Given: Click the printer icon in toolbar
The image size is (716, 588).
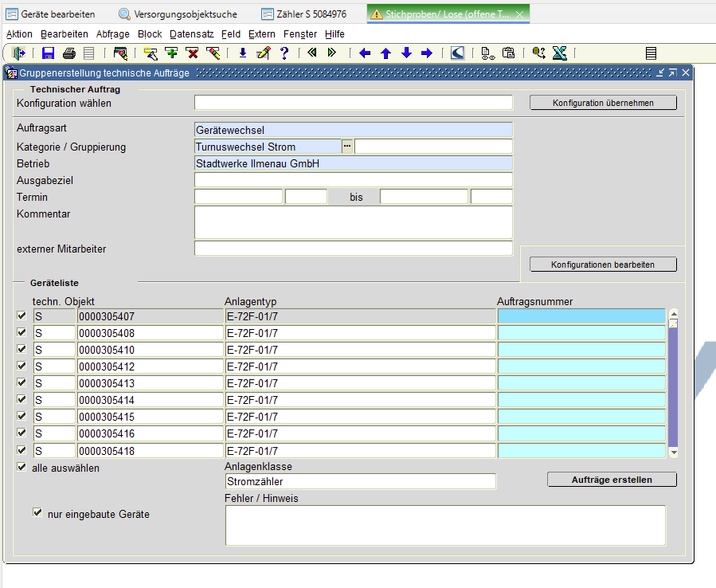Looking at the screenshot, I should pyautogui.click(x=68, y=53).
